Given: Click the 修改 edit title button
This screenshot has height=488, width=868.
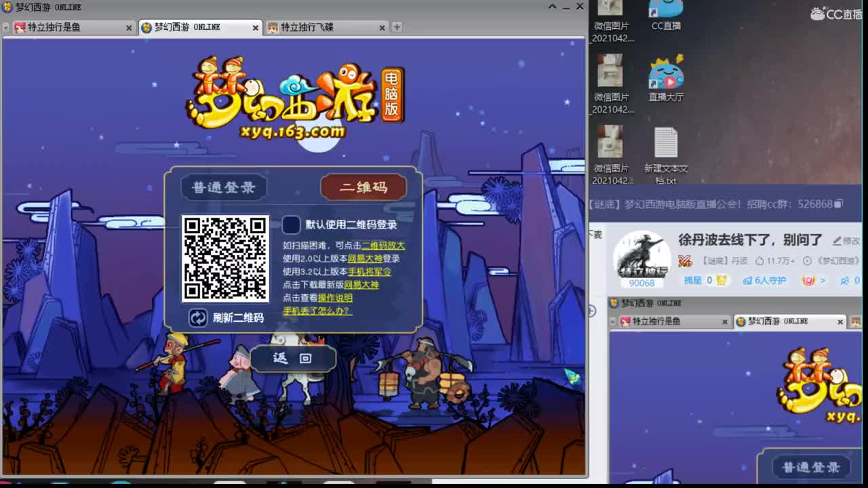Looking at the screenshot, I should [x=846, y=241].
